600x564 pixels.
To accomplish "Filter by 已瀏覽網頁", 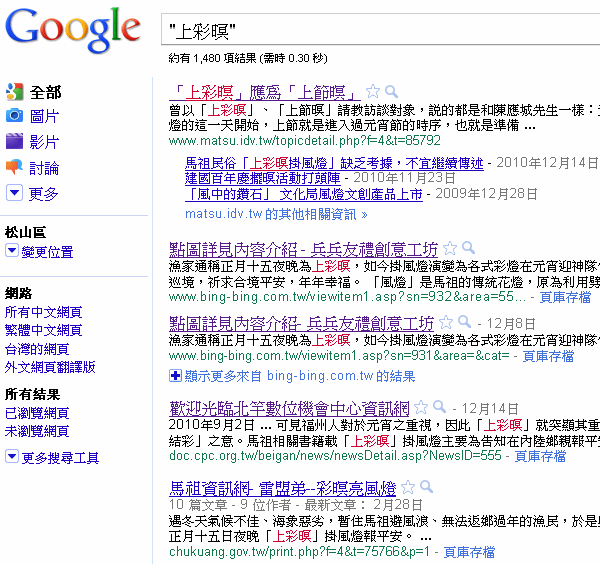I will 37,413.
